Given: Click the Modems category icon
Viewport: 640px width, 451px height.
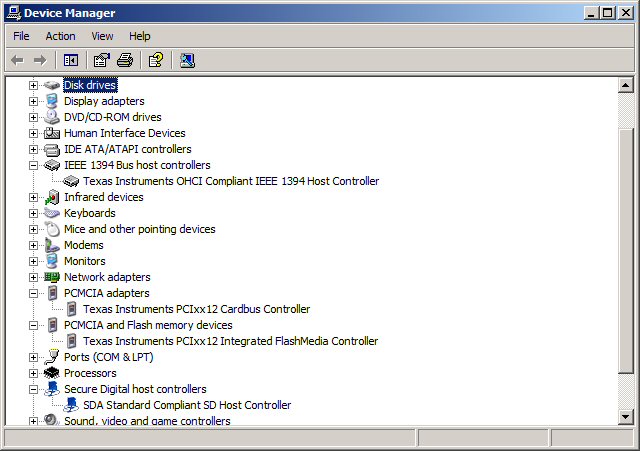Looking at the screenshot, I should [x=52, y=245].
